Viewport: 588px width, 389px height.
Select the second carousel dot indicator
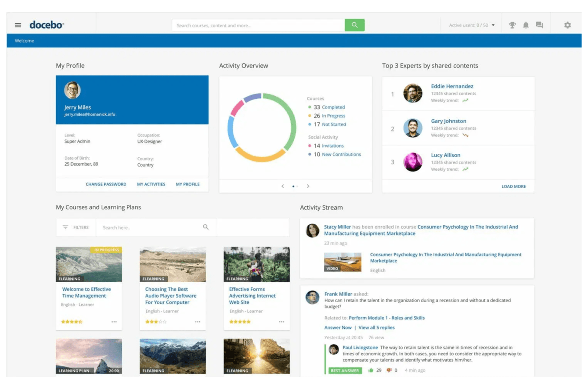[x=297, y=186]
